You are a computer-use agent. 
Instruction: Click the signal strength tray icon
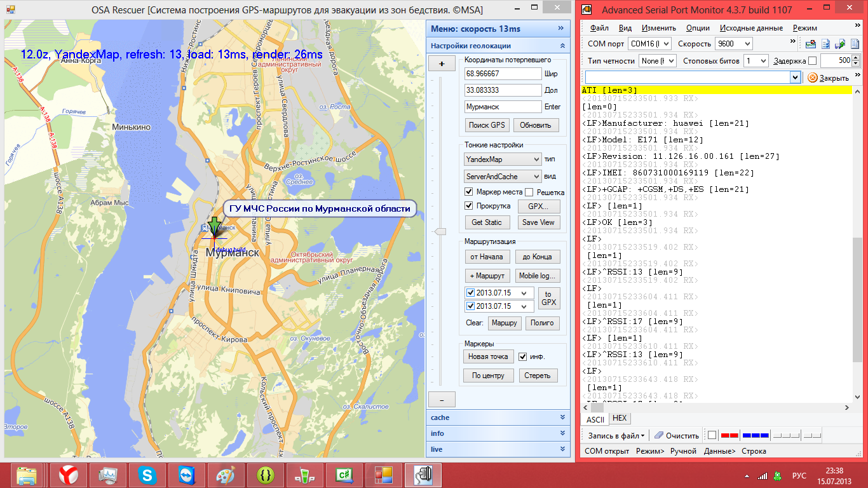coord(762,475)
